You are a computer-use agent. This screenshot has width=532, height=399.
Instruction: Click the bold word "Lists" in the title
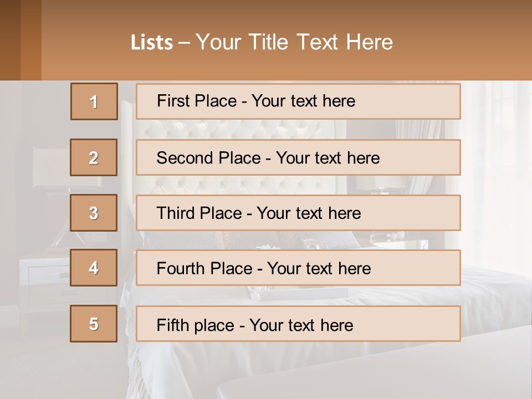(x=152, y=43)
